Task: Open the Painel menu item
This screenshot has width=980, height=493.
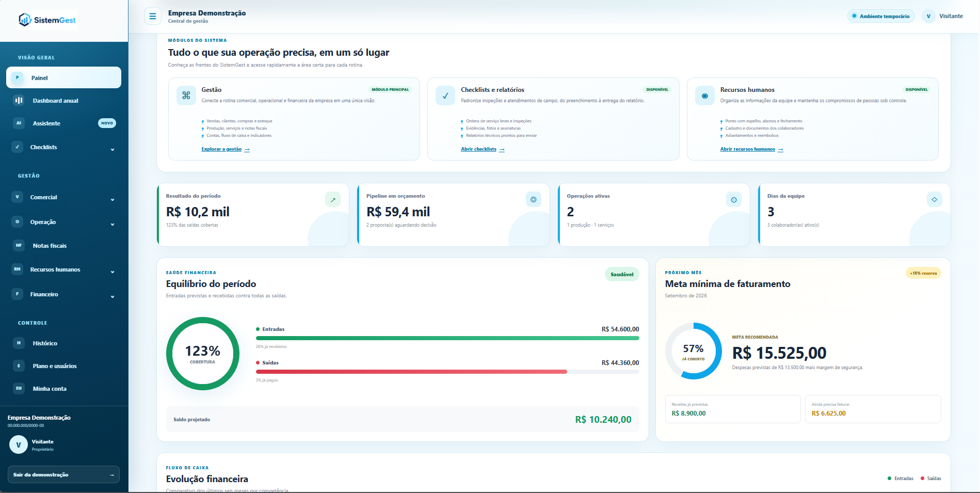Action: [63, 77]
